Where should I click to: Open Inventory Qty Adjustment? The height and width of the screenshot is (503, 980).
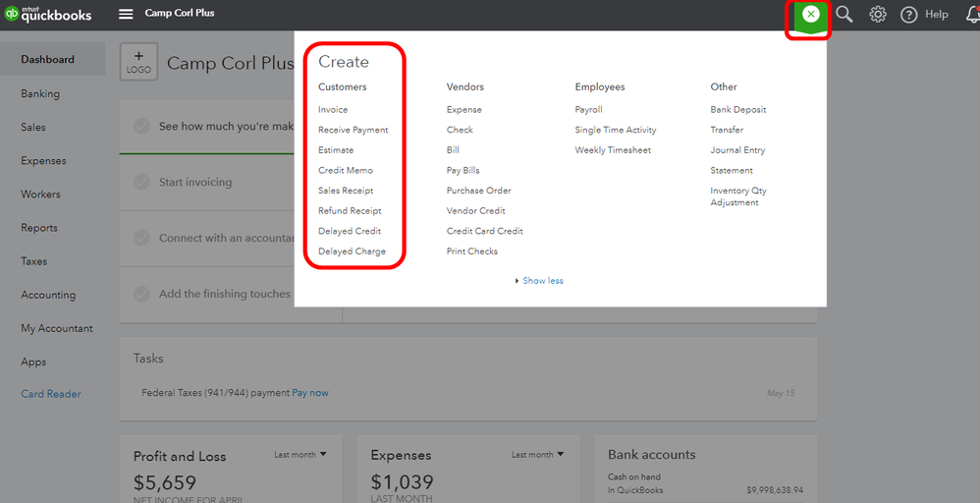click(x=738, y=196)
